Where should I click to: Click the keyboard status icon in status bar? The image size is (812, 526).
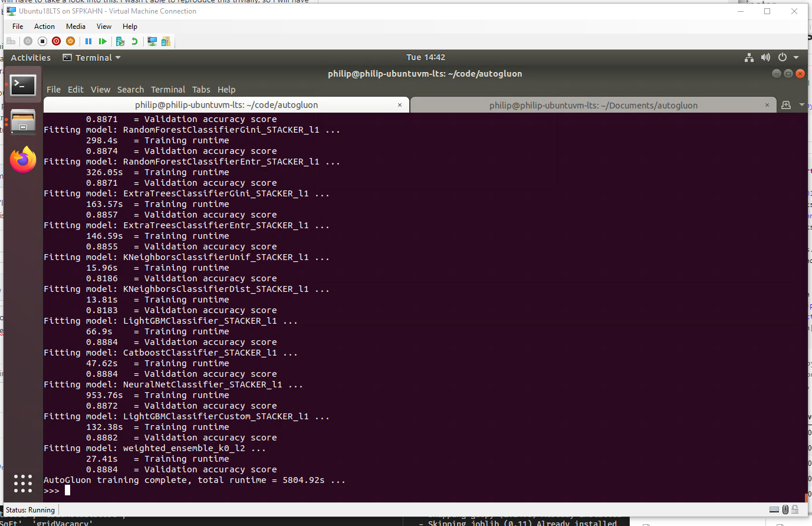click(774, 509)
